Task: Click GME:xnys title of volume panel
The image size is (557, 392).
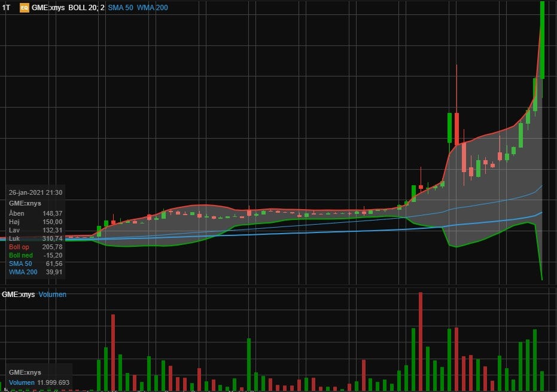Action: click(18, 295)
